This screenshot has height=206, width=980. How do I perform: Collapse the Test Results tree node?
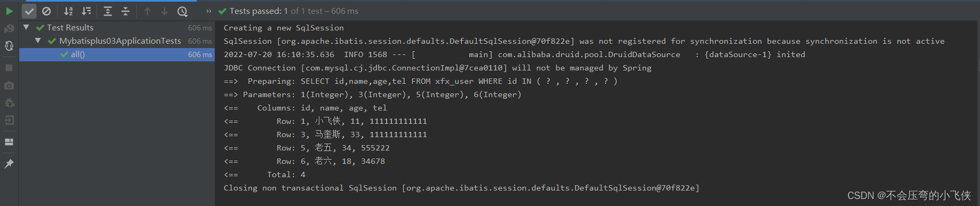[x=26, y=27]
